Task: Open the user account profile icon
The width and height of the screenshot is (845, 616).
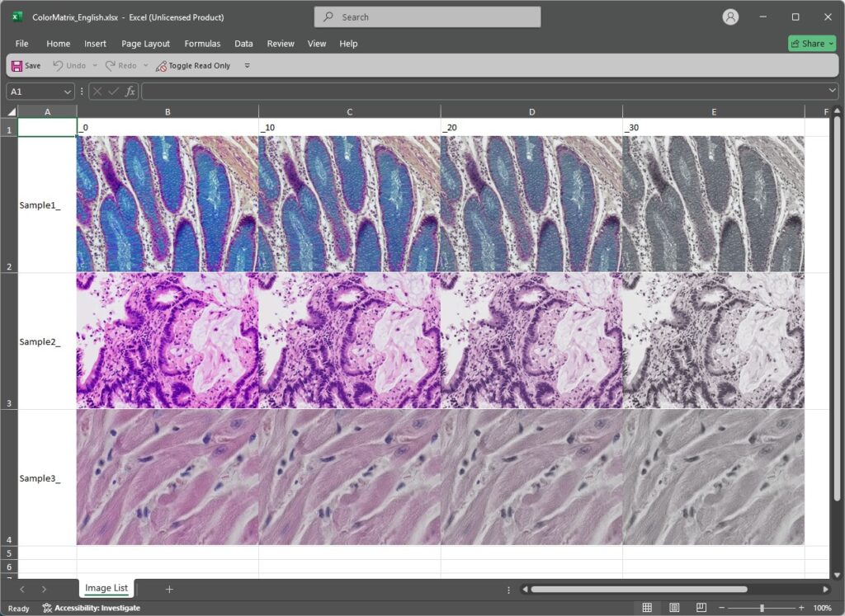Action: (730, 17)
